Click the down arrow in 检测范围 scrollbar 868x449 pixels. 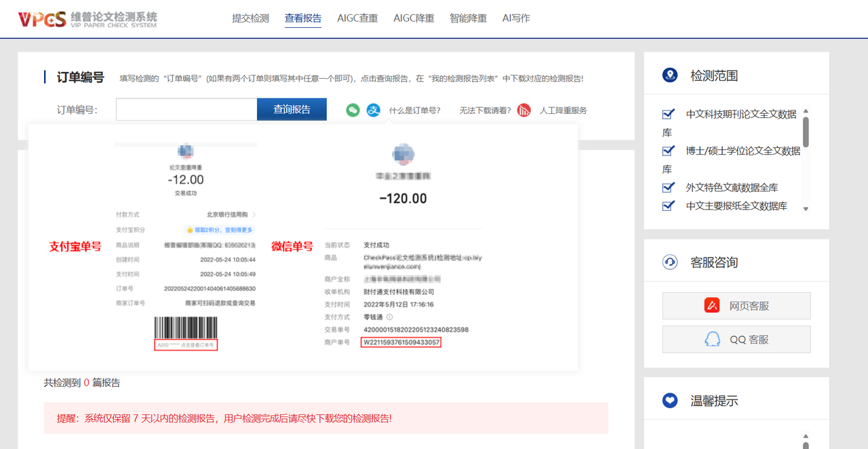[x=806, y=209]
